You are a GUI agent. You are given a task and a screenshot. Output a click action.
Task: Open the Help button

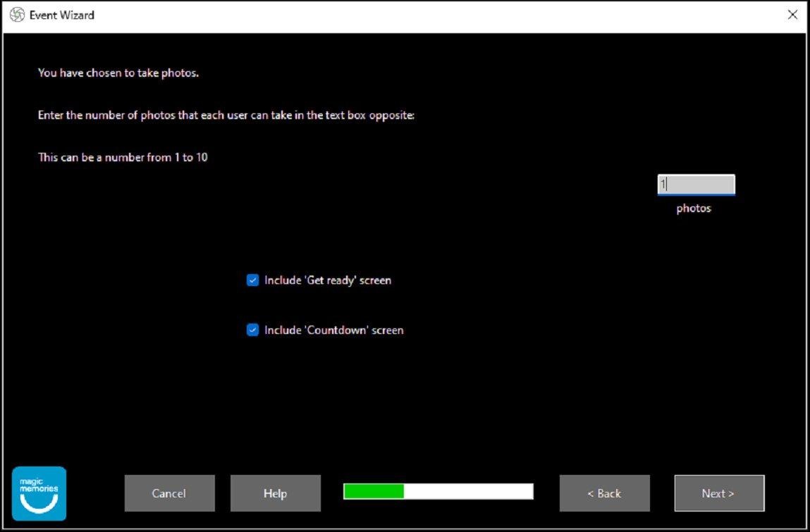click(x=276, y=493)
